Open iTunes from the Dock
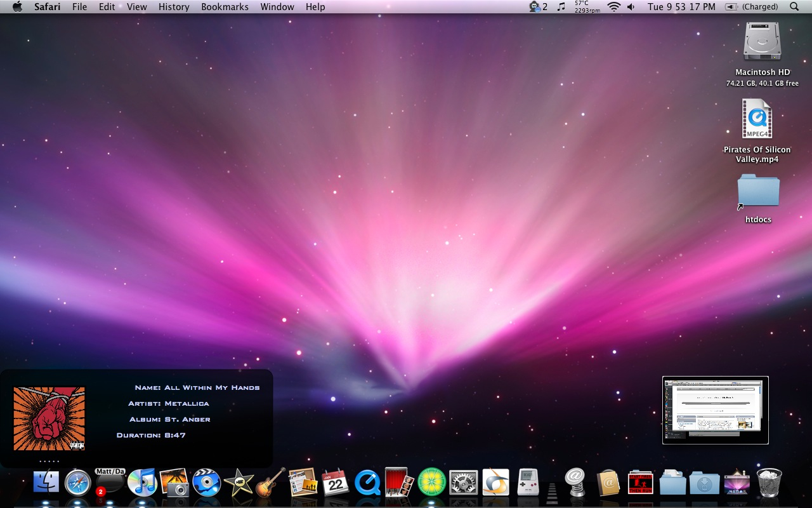 point(142,483)
